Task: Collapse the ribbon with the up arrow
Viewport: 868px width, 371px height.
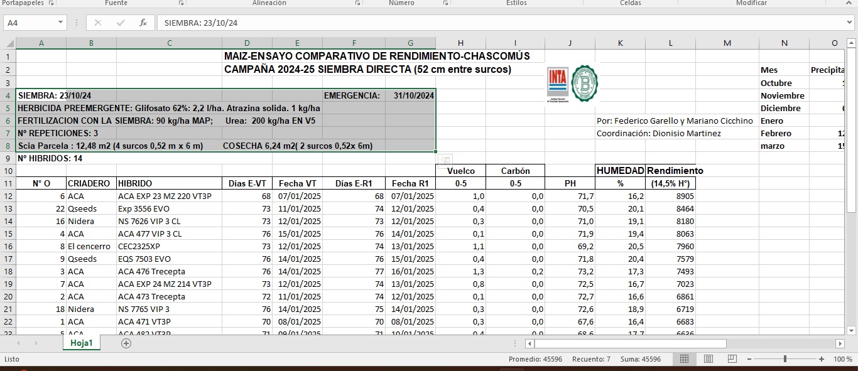Action: coord(850,3)
